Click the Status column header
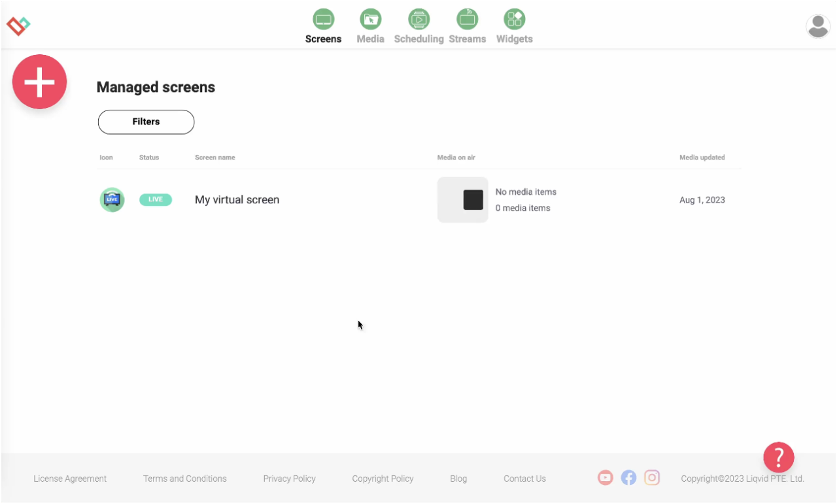The image size is (837, 504). pyautogui.click(x=148, y=158)
